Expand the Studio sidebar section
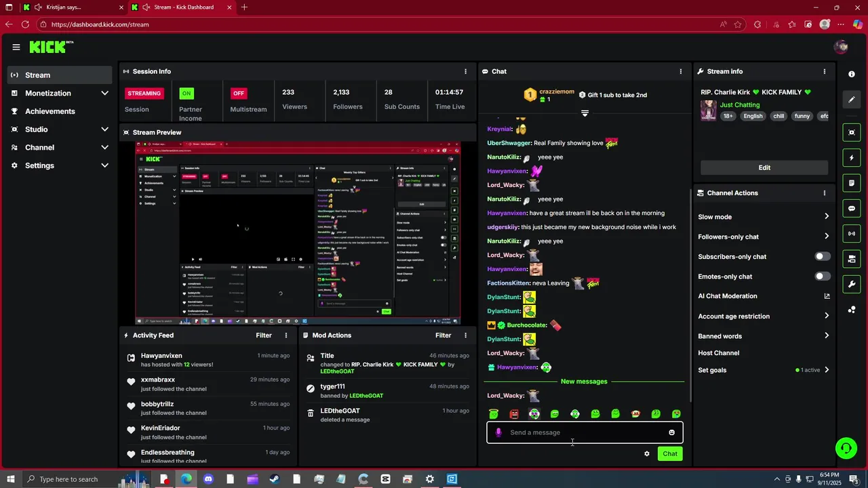The width and height of the screenshot is (868, 488). coord(104,129)
